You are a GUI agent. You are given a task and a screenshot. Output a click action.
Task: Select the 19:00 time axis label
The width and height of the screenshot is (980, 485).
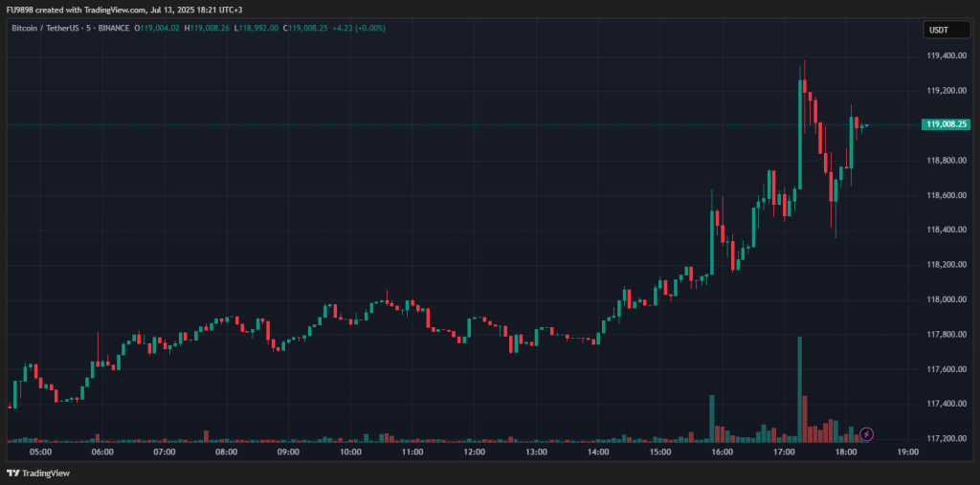click(909, 452)
